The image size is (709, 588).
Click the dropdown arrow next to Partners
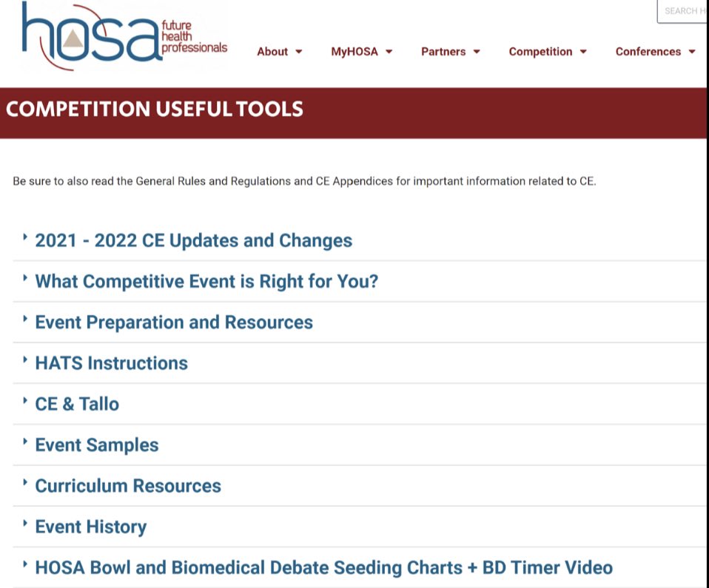tap(476, 52)
